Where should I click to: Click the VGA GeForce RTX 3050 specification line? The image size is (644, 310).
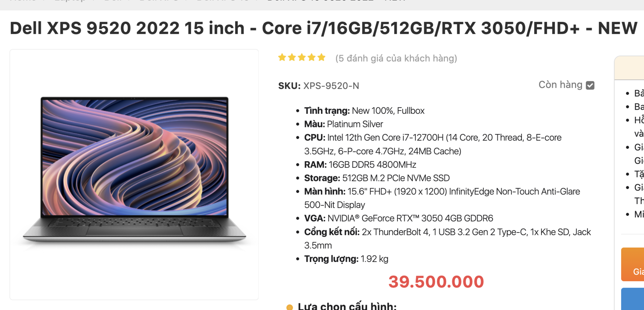click(398, 218)
